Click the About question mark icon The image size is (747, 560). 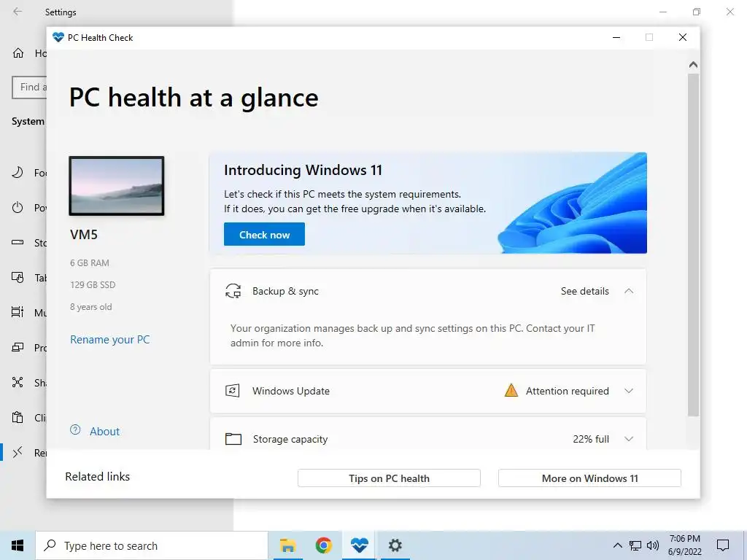pos(75,430)
